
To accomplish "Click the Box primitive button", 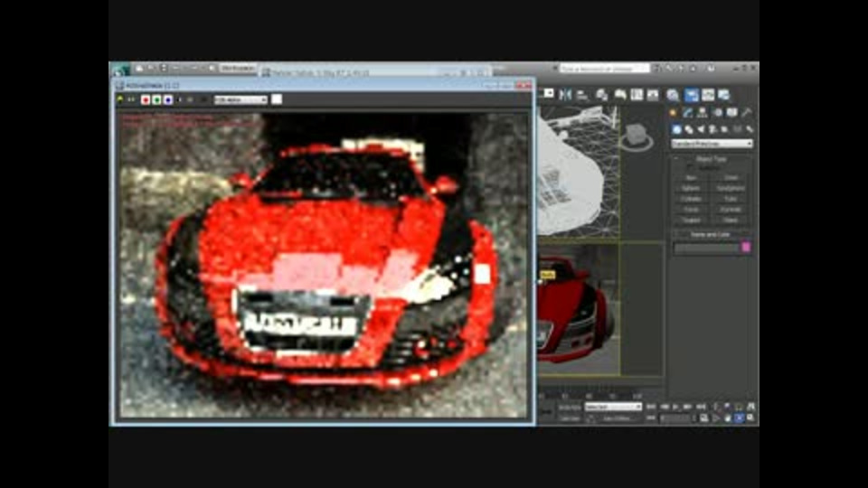I will click(x=691, y=178).
